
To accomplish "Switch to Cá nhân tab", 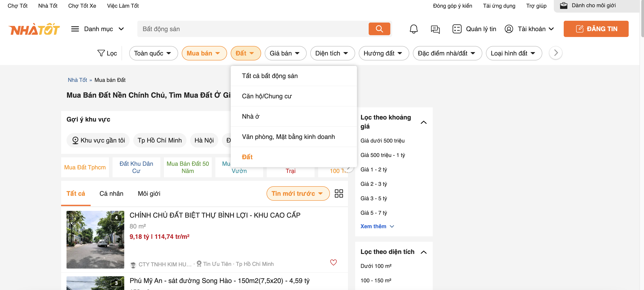I will [111, 193].
